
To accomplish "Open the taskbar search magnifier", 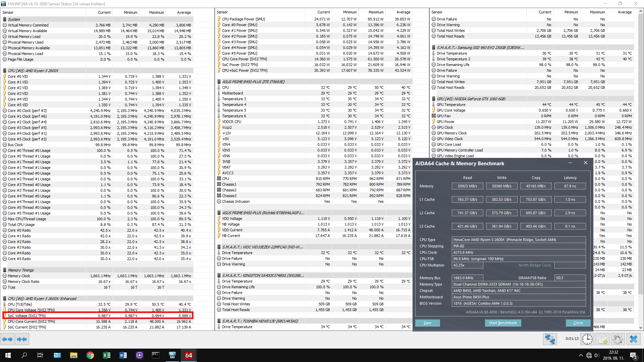I will (24, 355).
